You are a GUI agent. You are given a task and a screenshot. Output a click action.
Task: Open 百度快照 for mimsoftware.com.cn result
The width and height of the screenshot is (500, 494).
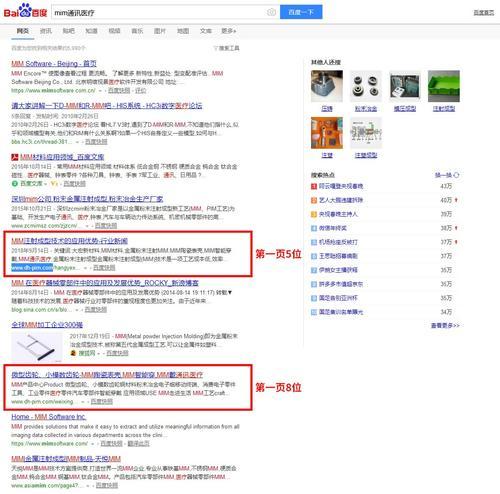119,90
